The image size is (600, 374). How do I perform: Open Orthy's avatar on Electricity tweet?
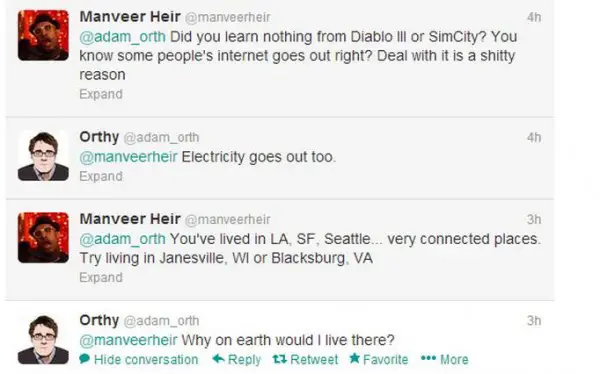click(x=43, y=155)
